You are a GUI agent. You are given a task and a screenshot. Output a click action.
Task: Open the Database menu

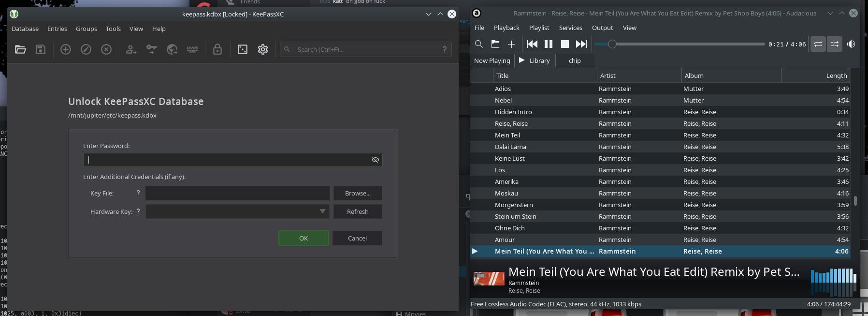pos(25,29)
